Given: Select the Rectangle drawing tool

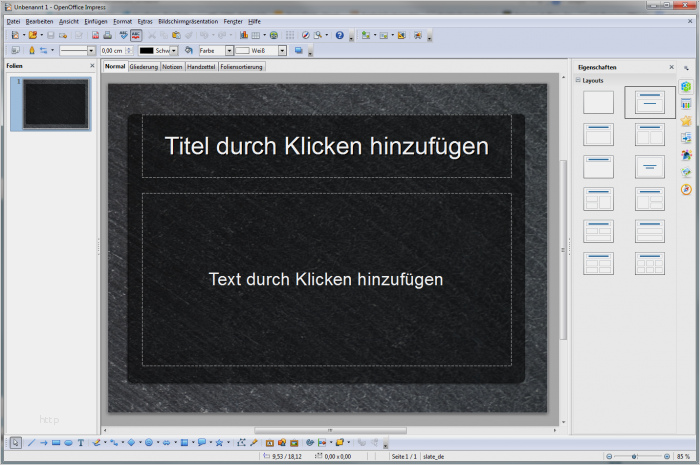Looking at the screenshot, I should (x=56, y=443).
